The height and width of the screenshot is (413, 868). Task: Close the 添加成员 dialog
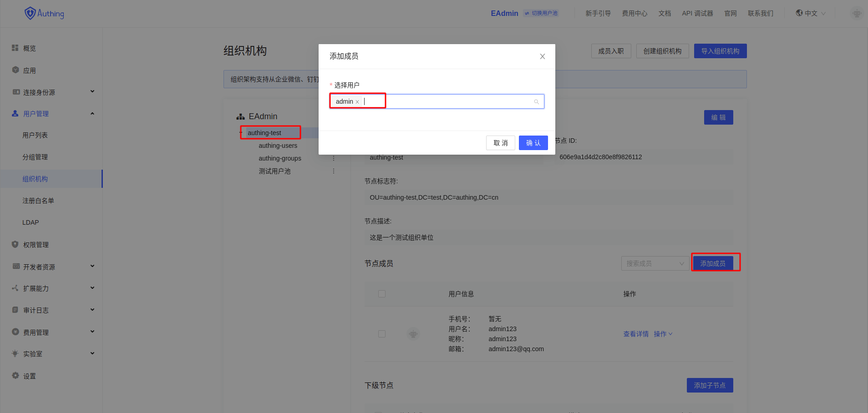pos(542,56)
